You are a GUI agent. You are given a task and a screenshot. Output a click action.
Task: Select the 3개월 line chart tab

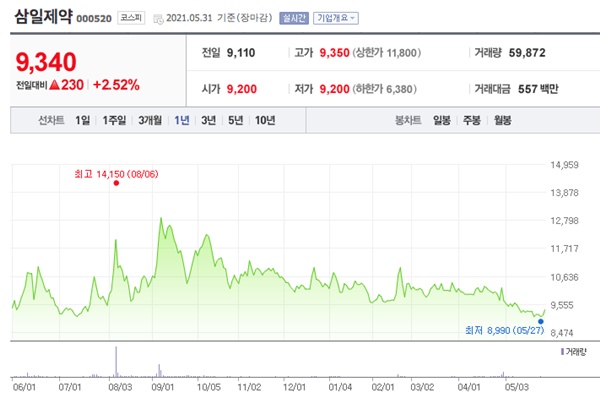(x=150, y=121)
